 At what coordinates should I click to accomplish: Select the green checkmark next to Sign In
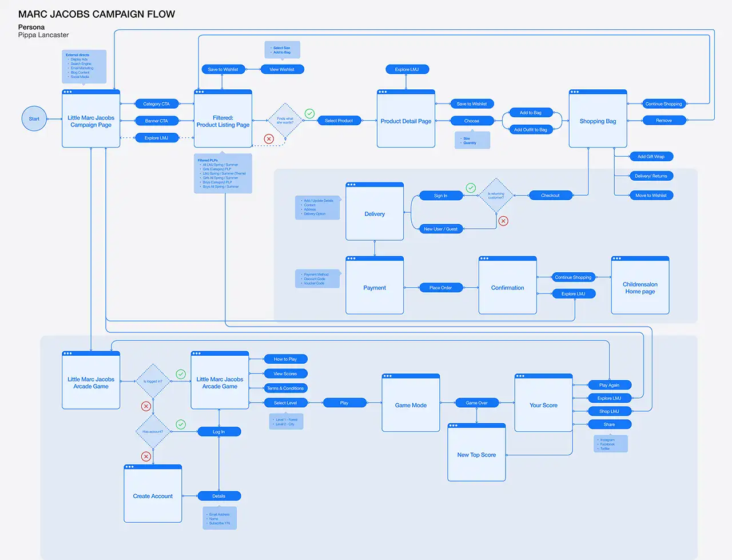click(x=471, y=188)
